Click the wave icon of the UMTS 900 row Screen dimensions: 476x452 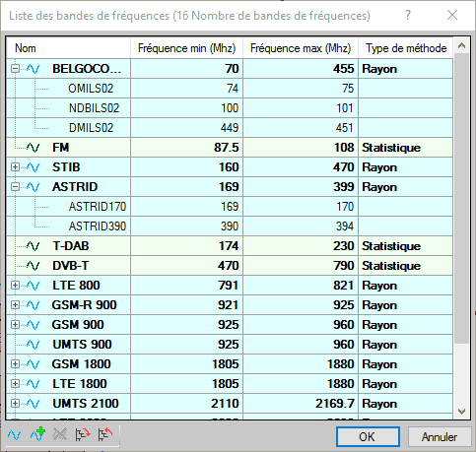click(x=34, y=345)
